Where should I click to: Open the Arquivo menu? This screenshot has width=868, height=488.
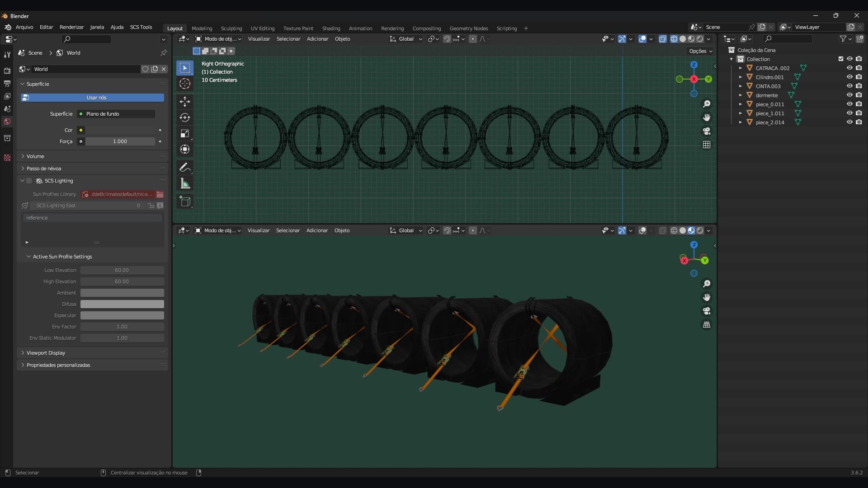(24, 27)
